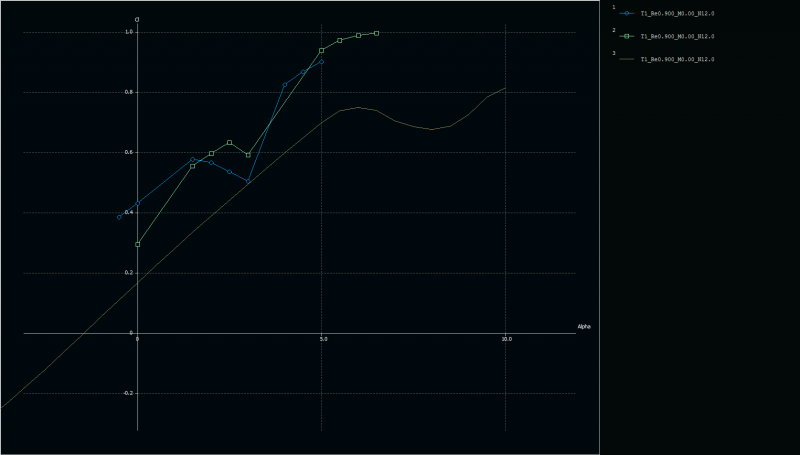Click the 0.8 tick label on Cl axis
This screenshot has height=455, width=800.
[129, 92]
